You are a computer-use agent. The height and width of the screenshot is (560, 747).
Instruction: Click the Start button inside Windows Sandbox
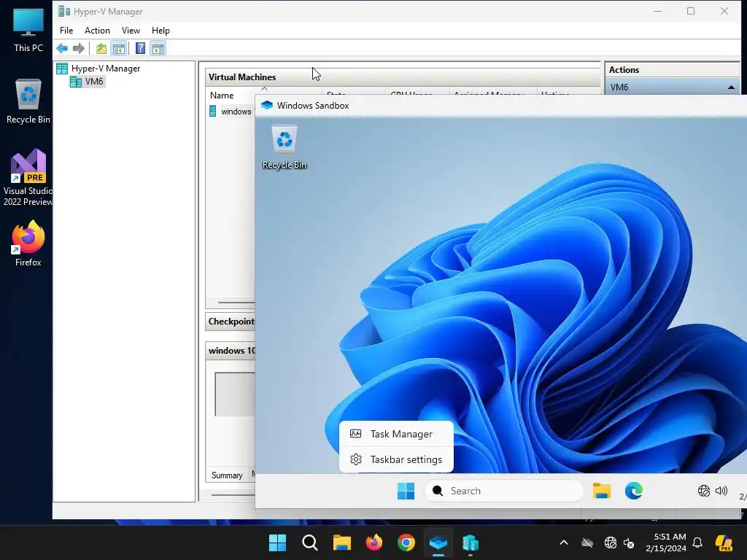(x=406, y=491)
